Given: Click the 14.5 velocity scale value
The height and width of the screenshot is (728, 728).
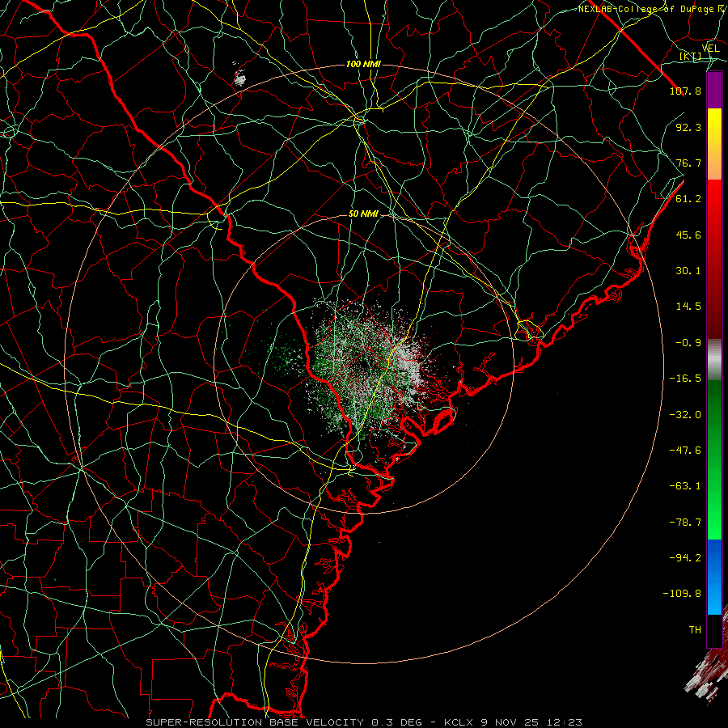Looking at the screenshot, I should point(688,307).
